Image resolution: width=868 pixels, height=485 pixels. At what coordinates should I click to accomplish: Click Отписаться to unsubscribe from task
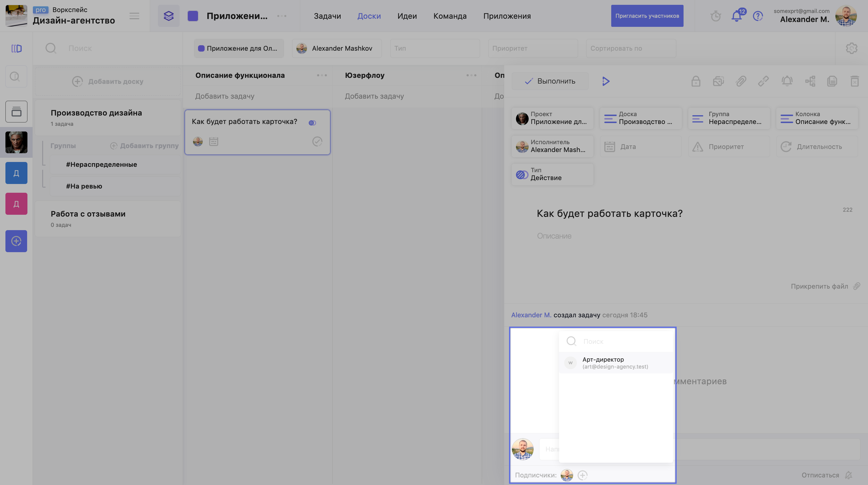coord(820,475)
